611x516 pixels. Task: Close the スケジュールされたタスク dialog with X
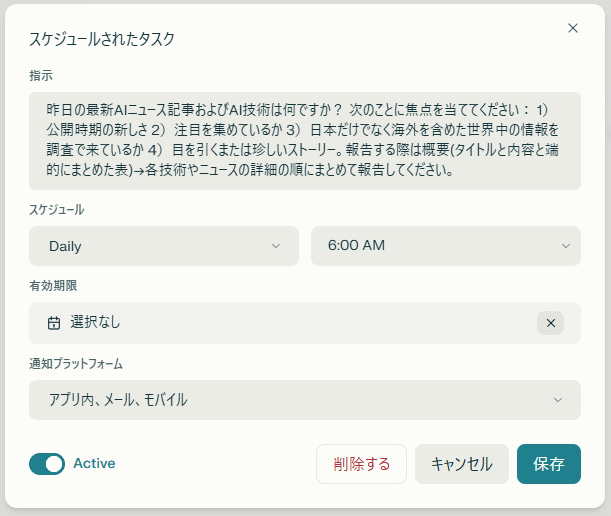[573, 28]
